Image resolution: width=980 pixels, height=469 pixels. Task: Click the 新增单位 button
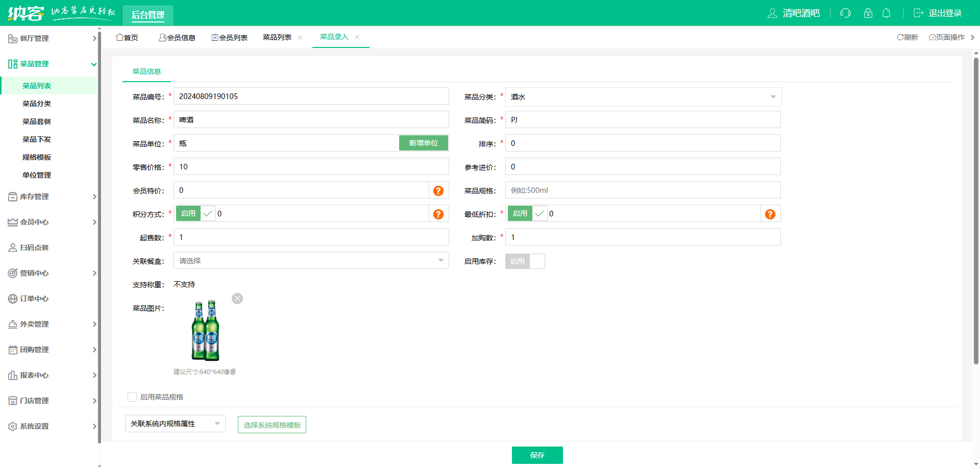tap(423, 143)
